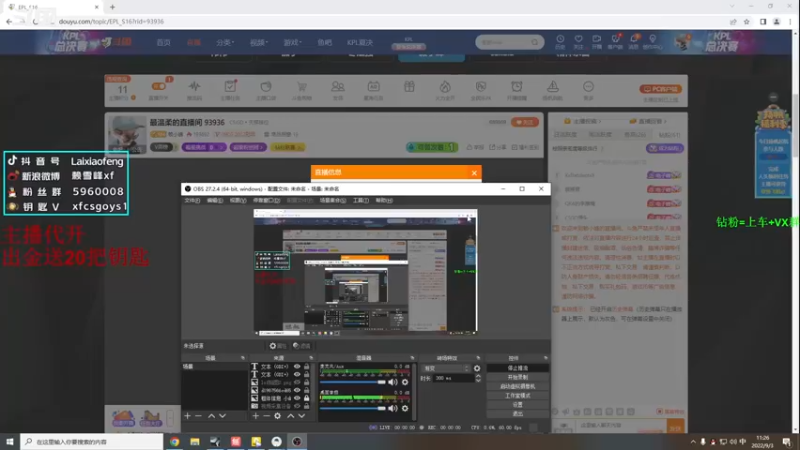Viewport: 800px width, 450px height.
Task: Open the shopping cart icon in streamer toolbar
Action: (302, 87)
